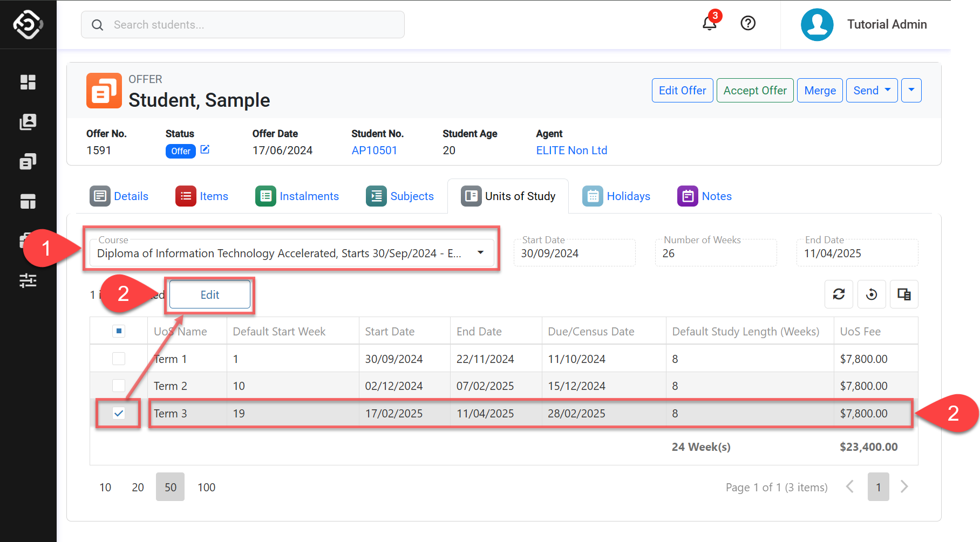Switch to the Subjects tab
Viewport: 980px width, 542px height.
400,196
